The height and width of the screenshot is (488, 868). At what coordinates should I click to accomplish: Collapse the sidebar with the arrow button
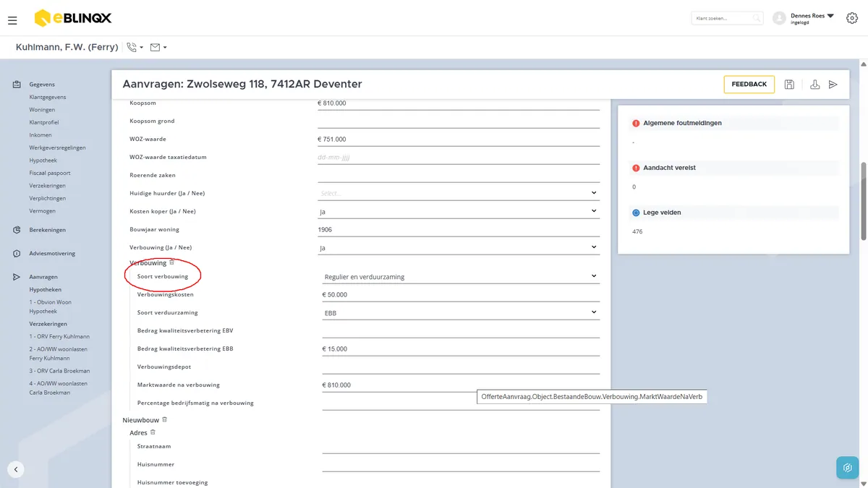point(16,469)
